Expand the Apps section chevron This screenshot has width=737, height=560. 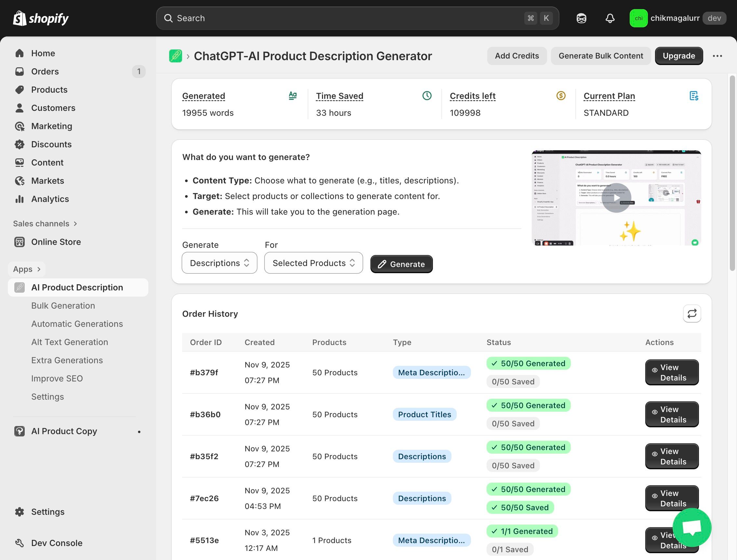click(x=39, y=269)
